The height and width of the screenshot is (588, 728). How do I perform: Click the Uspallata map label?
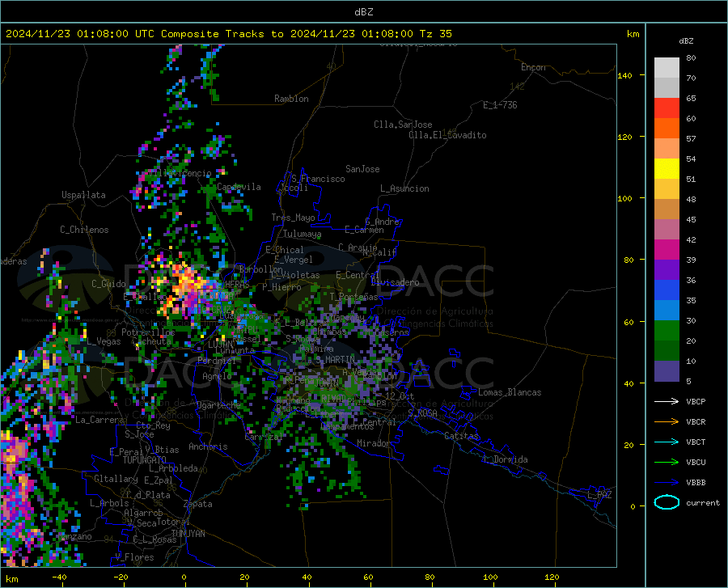coord(83,195)
